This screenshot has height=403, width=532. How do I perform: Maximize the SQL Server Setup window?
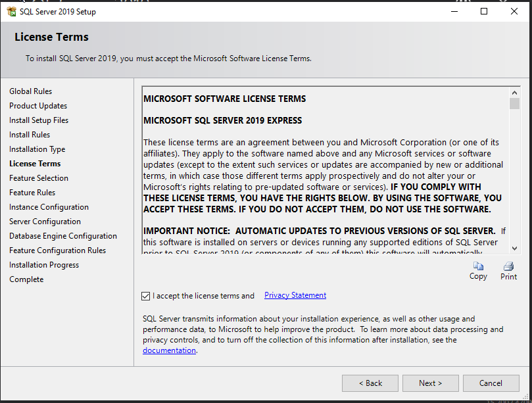click(484, 12)
